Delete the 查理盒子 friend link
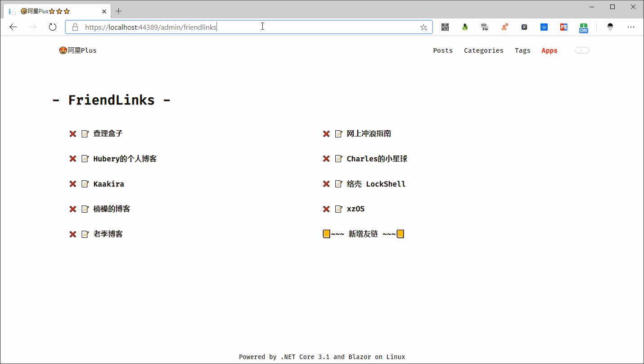644x364 pixels. coord(72,134)
